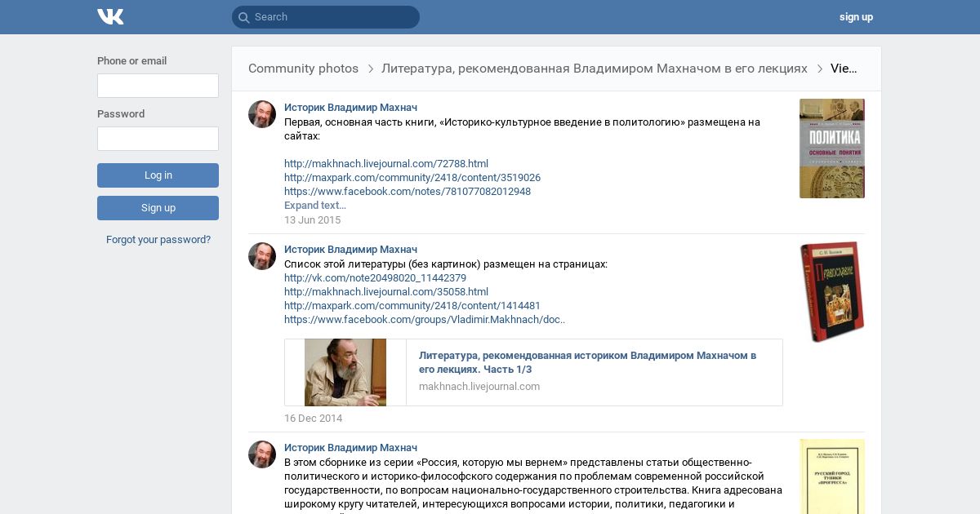The width and height of the screenshot is (980, 514).
Task: Click breadcrumb chevron after Community photos
Action: point(371,69)
